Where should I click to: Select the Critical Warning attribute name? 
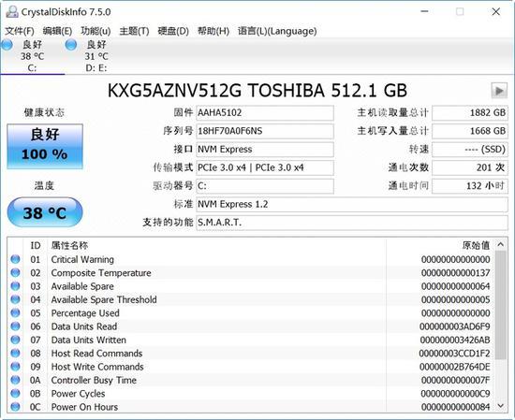click(x=82, y=259)
